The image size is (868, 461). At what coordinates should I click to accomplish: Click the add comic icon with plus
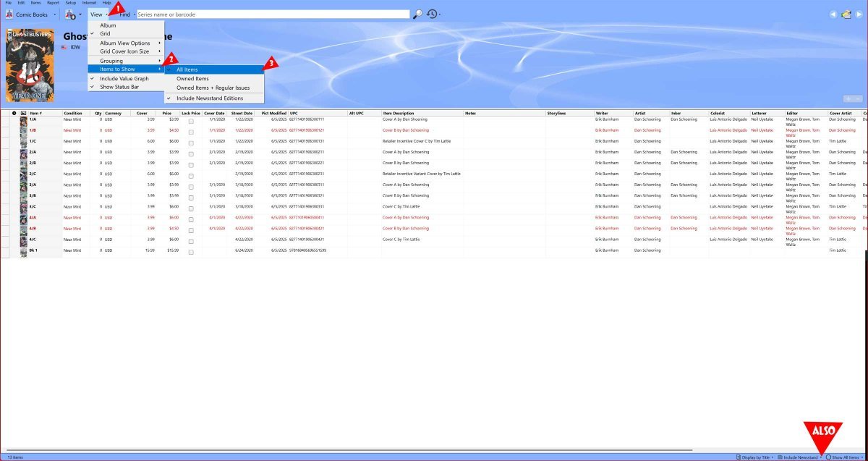click(70, 14)
